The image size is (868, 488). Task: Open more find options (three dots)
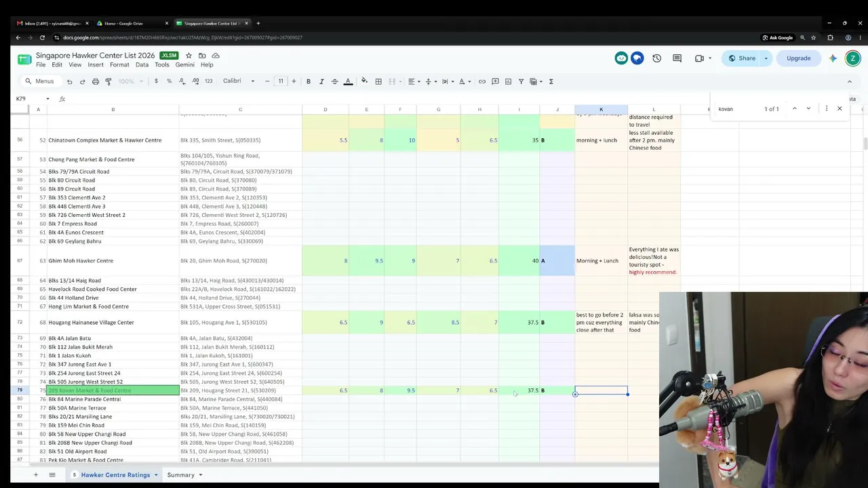click(826, 108)
